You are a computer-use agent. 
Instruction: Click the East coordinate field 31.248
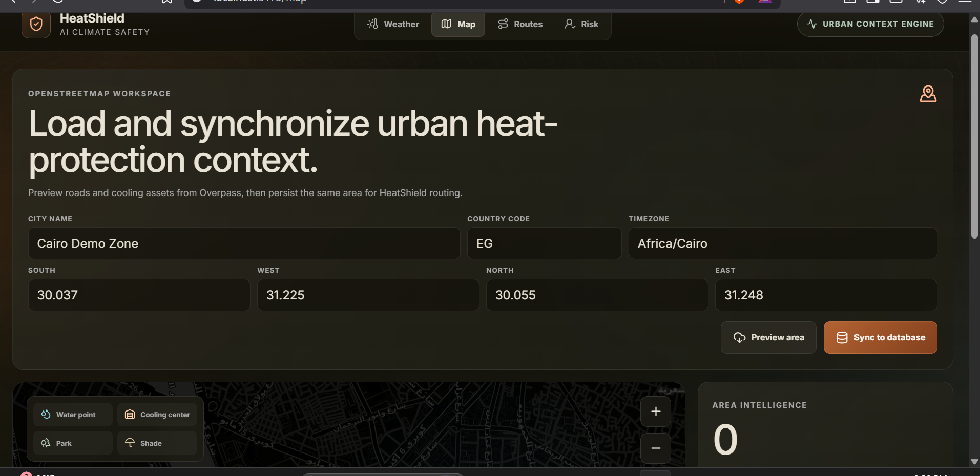coord(826,295)
